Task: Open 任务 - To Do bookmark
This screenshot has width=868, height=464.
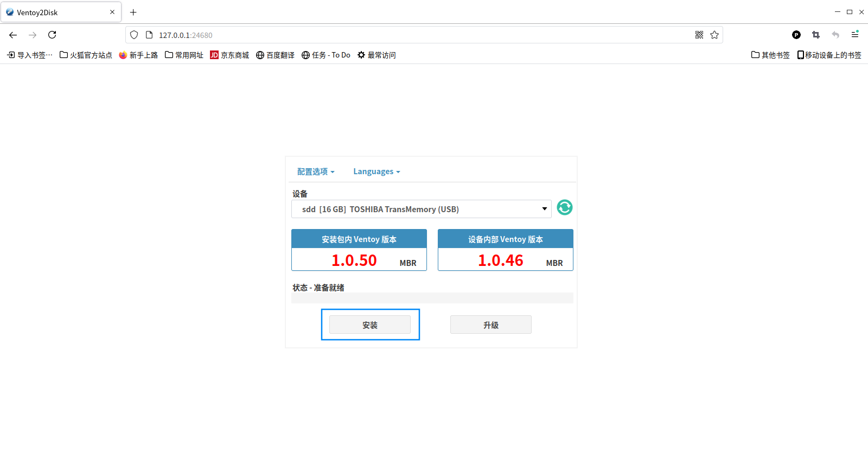Action: pos(326,55)
